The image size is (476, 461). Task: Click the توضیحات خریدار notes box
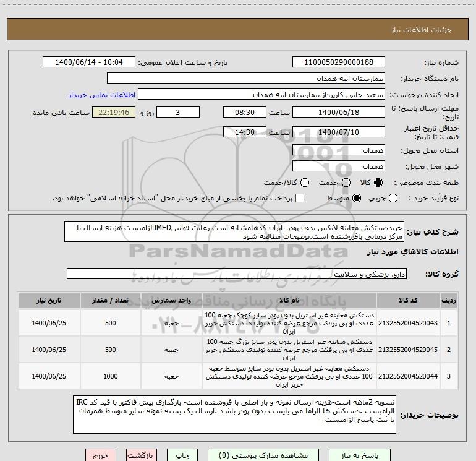click(235, 415)
